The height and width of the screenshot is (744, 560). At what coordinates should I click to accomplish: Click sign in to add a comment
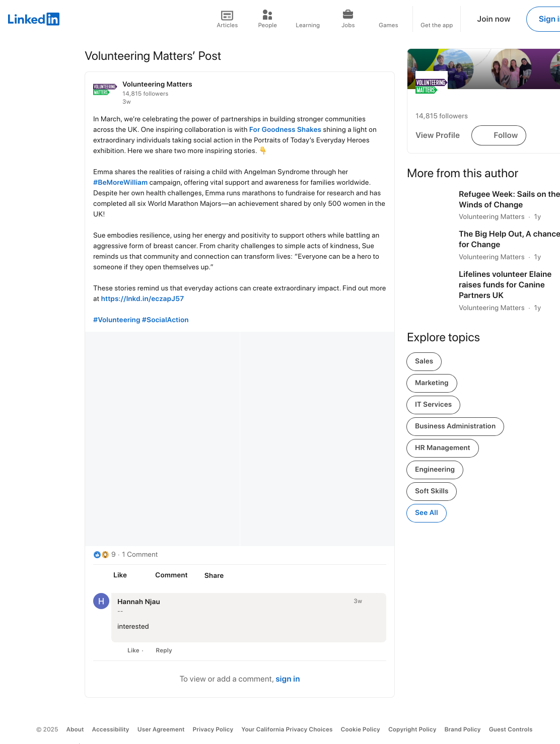[288, 679]
